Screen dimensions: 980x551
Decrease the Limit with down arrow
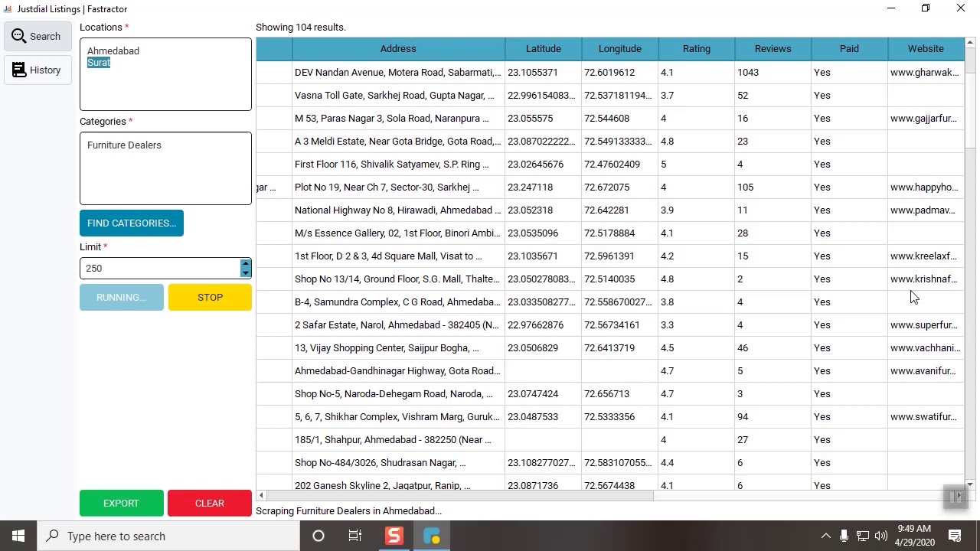[246, 272]
